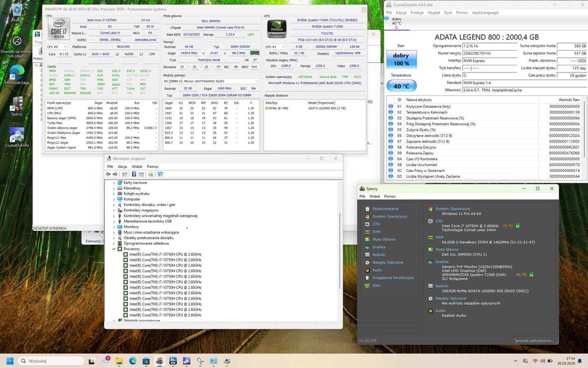Select Urządzenia Peryferyjne in Speccy sidebar
Image resolution: width=588 pixels, height=368 pixels.
tap(393, 278)
